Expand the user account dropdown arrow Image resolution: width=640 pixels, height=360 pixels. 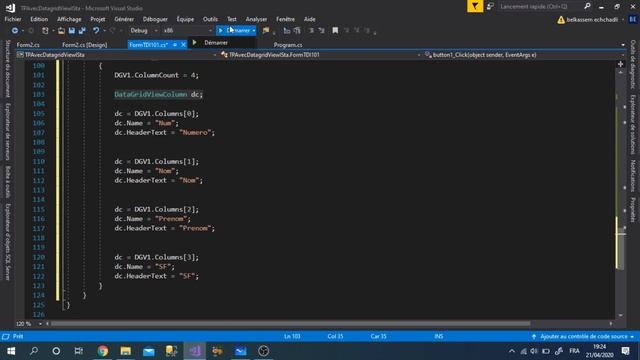(623, 20)
